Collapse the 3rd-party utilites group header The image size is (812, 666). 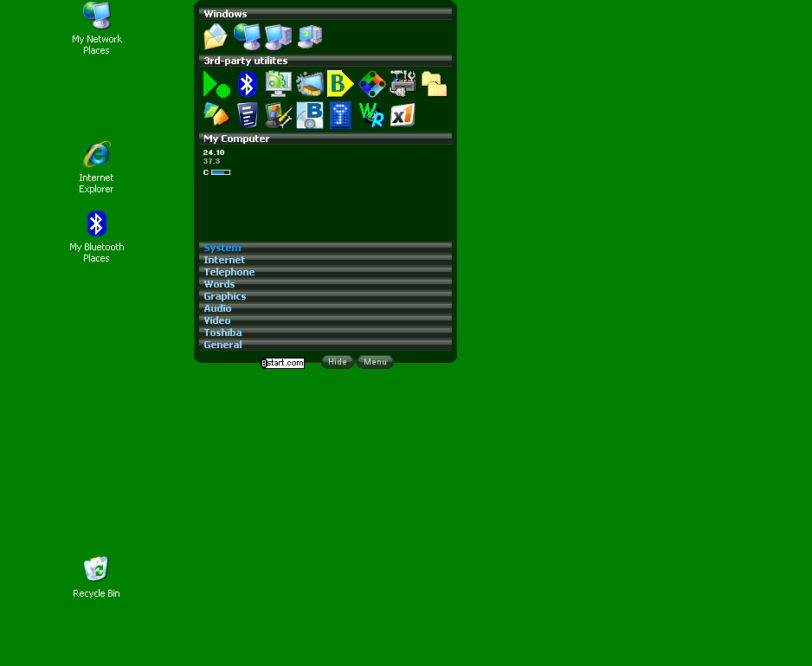pos(325,61)
